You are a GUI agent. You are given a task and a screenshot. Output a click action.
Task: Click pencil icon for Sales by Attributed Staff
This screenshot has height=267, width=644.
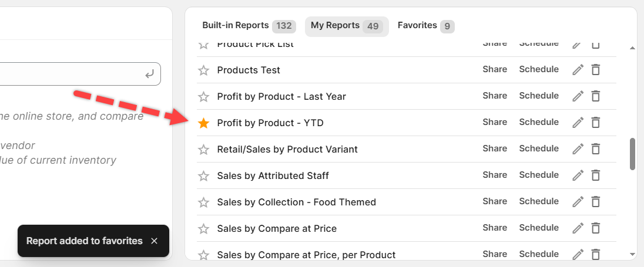(x=578, y=175)
